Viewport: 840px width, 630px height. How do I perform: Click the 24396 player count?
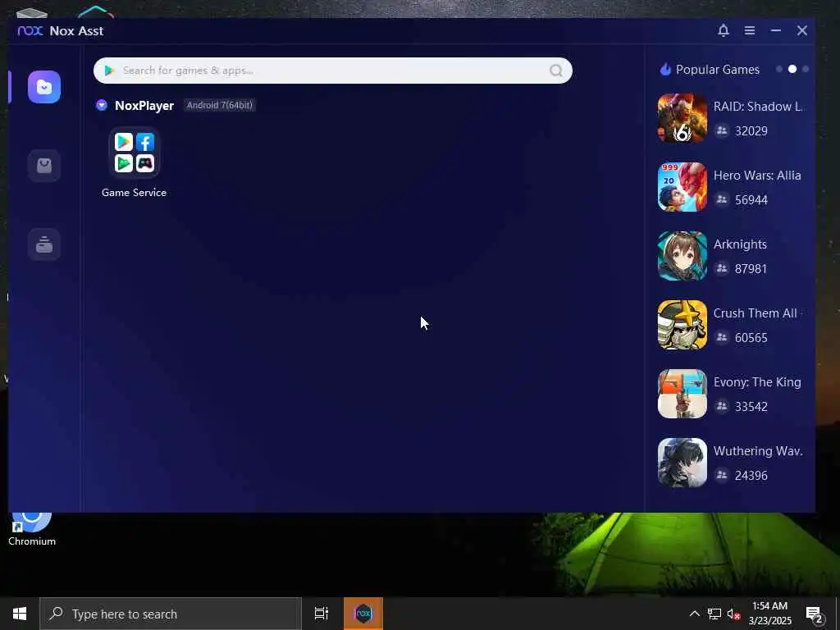point(751,475)
